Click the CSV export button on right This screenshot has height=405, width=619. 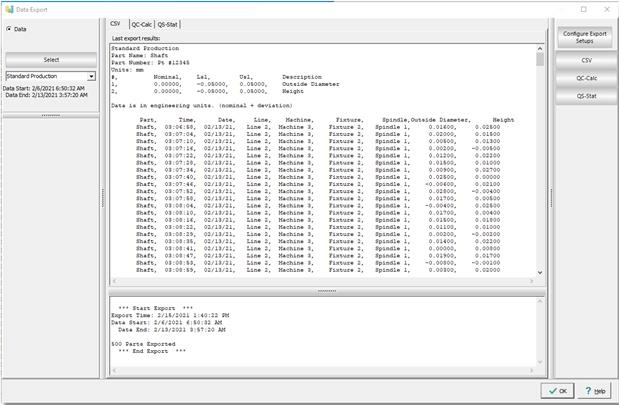pos(586,60)
